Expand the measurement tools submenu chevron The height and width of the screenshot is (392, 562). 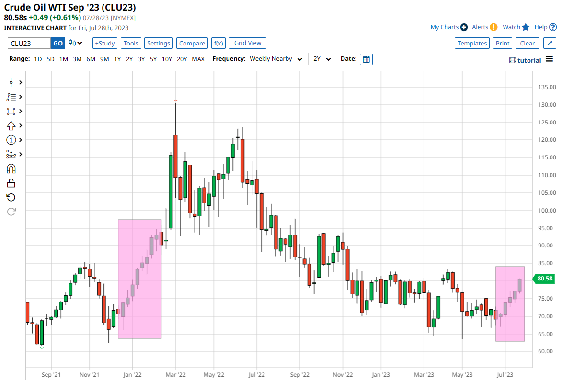click(21, 154)
